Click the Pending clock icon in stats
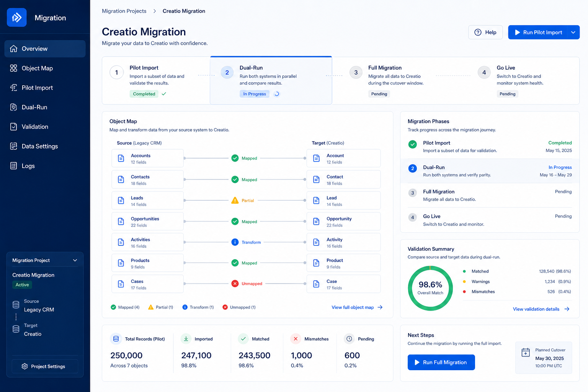 349,339
